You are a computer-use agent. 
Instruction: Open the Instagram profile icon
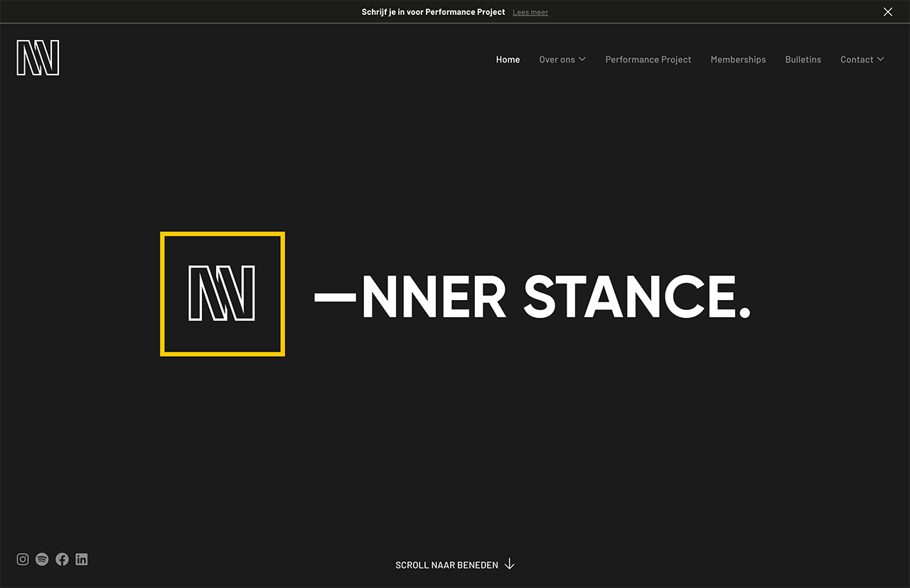tap(23, 560)
